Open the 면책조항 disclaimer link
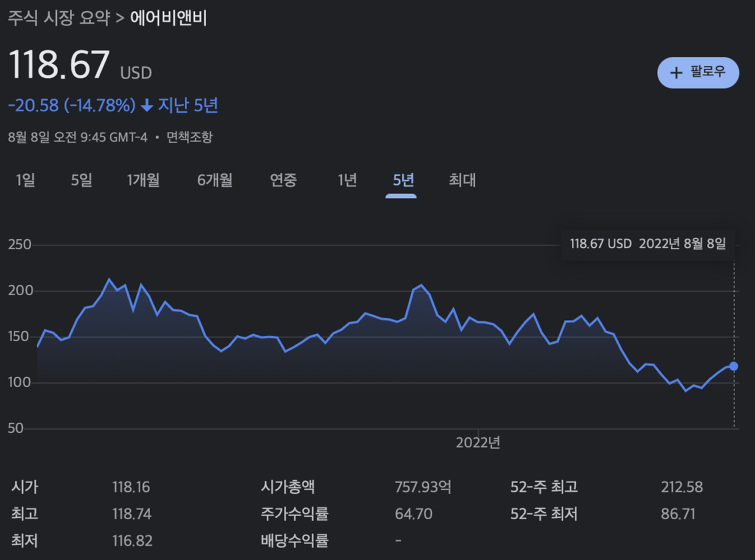The image size is (755, 560). point(189,137)
